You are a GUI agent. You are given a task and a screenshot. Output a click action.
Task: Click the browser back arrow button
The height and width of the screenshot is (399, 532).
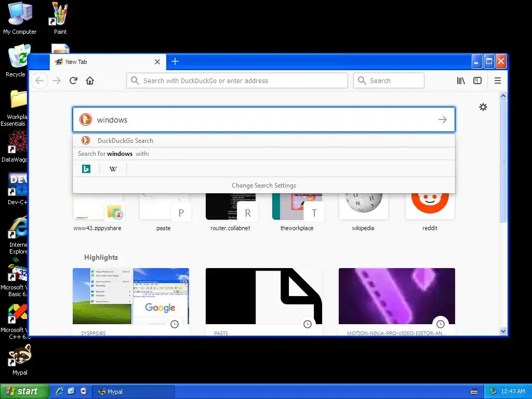(39, 81)
